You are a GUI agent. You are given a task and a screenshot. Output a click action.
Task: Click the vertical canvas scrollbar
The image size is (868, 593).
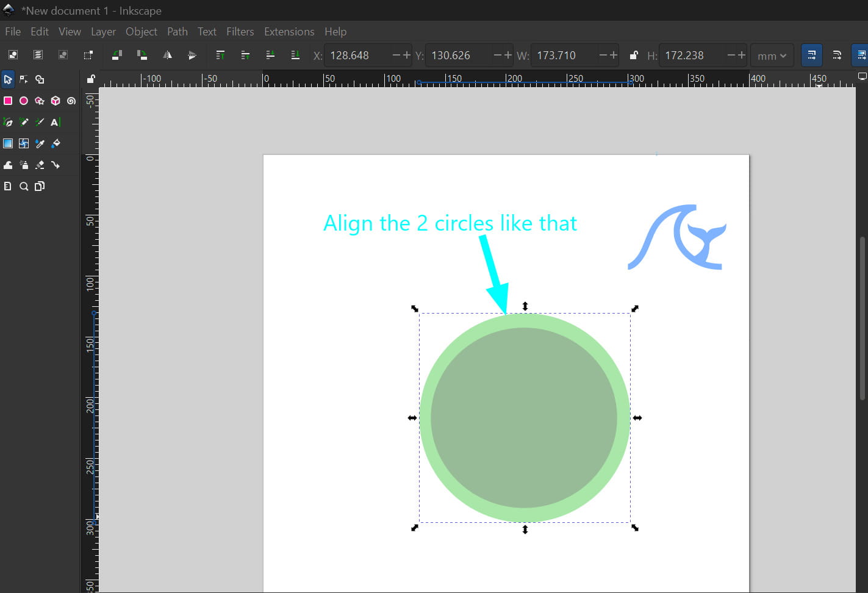[863, 318]
